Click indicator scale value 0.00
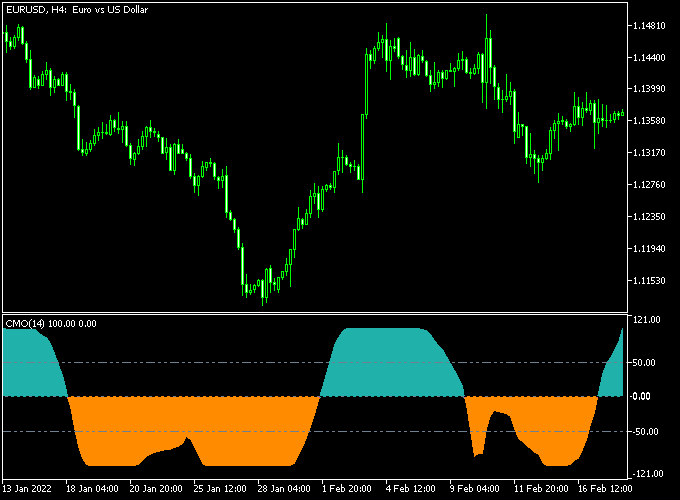This screenshot has width=680, height=500. tap(641, 396)
